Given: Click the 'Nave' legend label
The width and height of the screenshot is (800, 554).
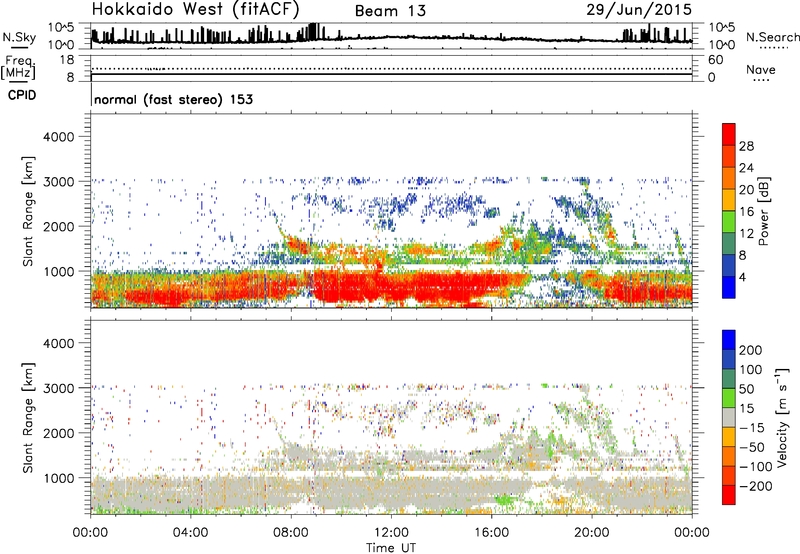Looking at the screenshot, I should (761, 69).
